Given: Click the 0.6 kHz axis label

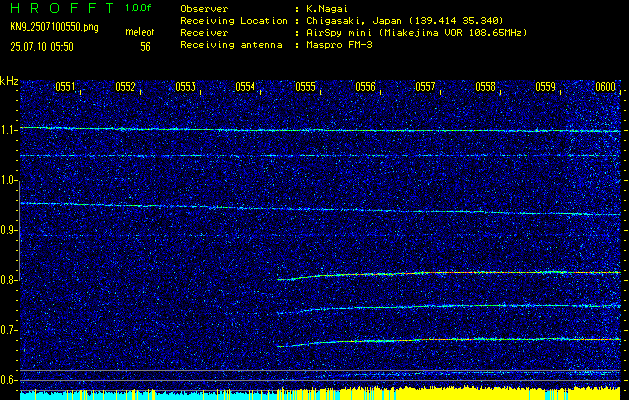Looking at the screenshot, I should click(x=9, y=380).
